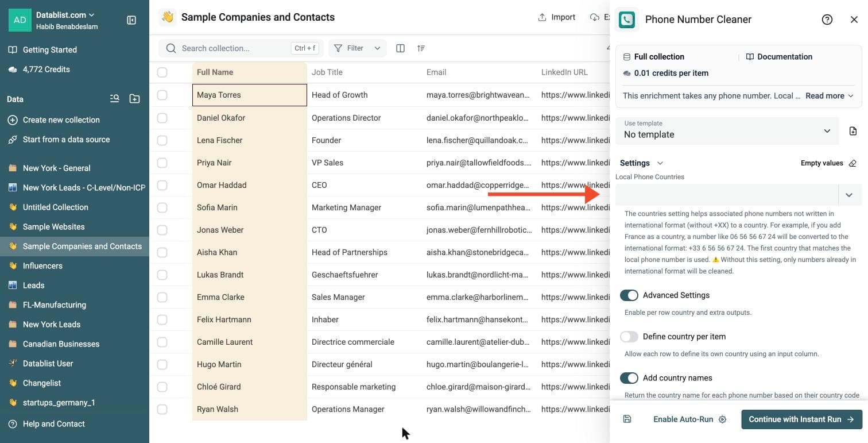Click the eraser icon beside Empty values
Screen dimensions: 868x443
pyautogui.click(x=852, y=163)
